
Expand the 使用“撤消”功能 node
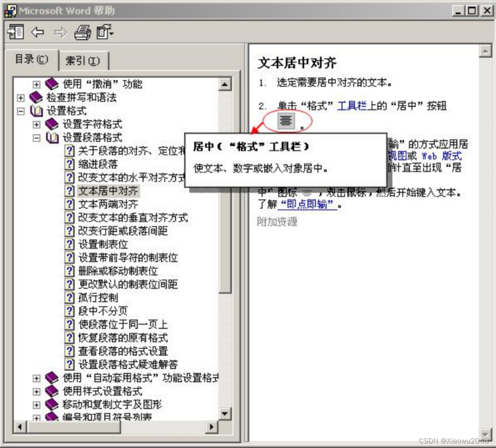click(x=36, y=84)
